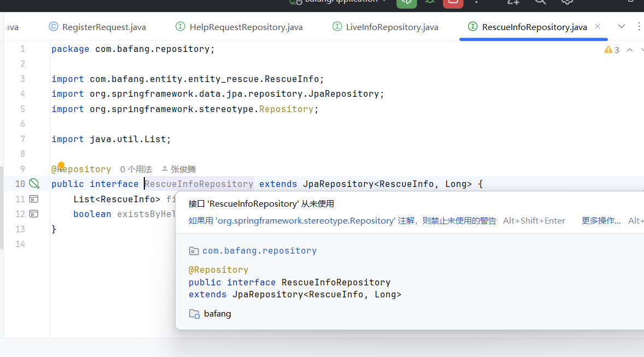Open editor tabs more-options menu

point(639,27)
